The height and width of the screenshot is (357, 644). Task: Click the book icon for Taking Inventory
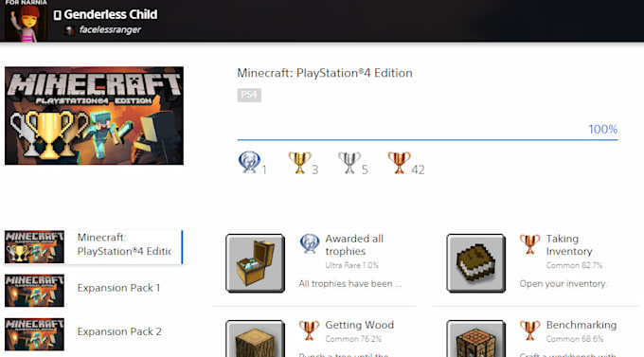coord(476,263)
